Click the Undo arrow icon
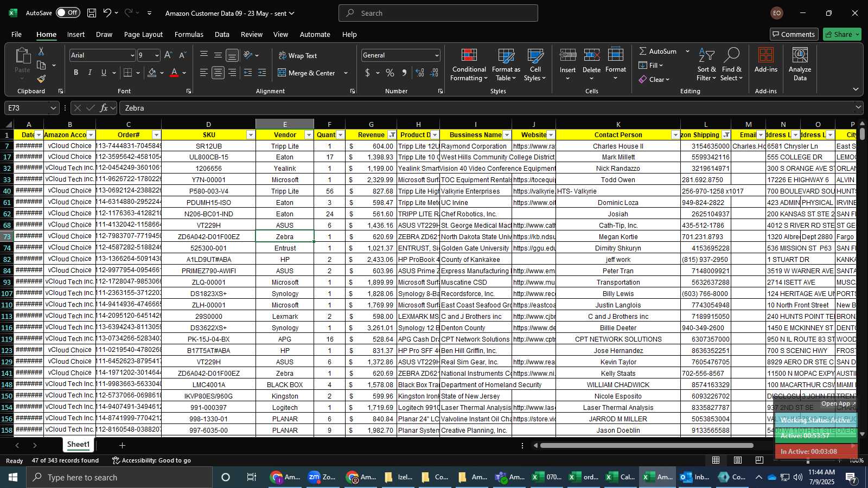This screenshot has height=488, width=868. [107, 13]
